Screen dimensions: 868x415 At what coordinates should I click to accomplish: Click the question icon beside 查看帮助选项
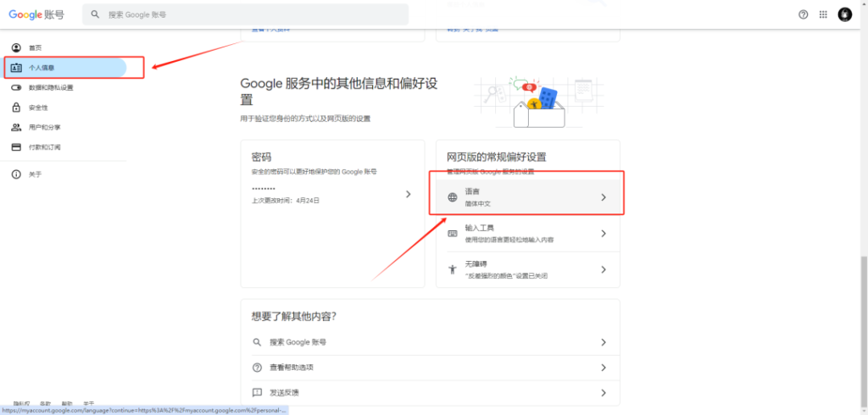coord(257,368)
